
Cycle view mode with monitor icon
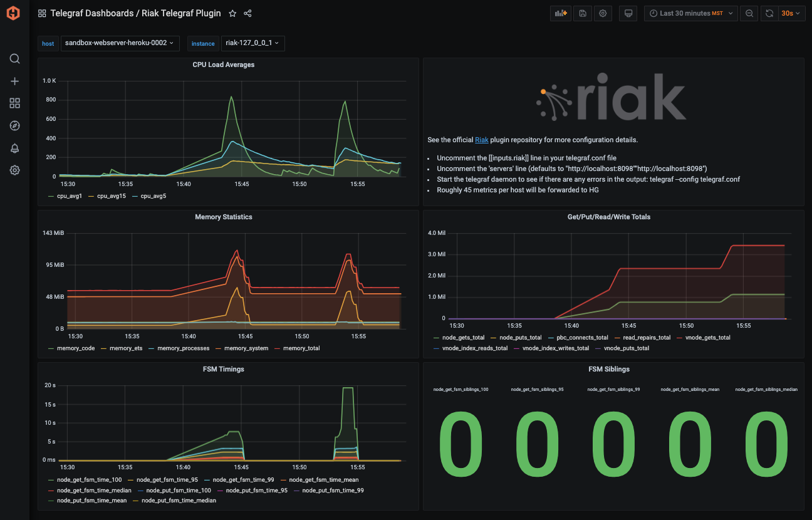(x=628, y=13)
